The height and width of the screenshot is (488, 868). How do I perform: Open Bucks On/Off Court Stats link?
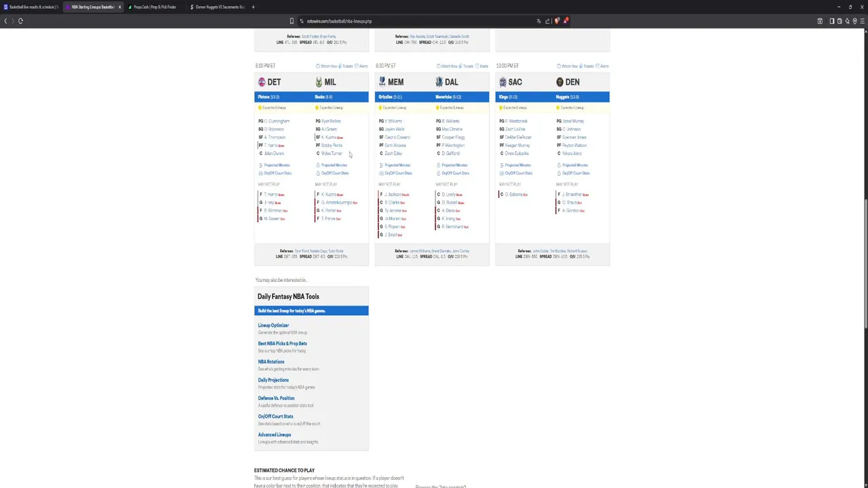click(x=332, y=173)
